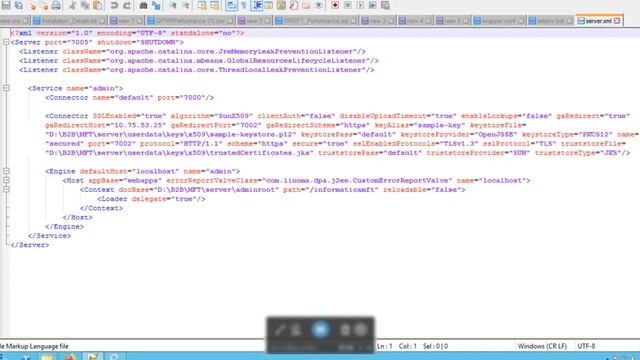The height and width of the screenshot is (360, 640).
Task: Click the Save All toolbar icon
Action: point(19,5)
